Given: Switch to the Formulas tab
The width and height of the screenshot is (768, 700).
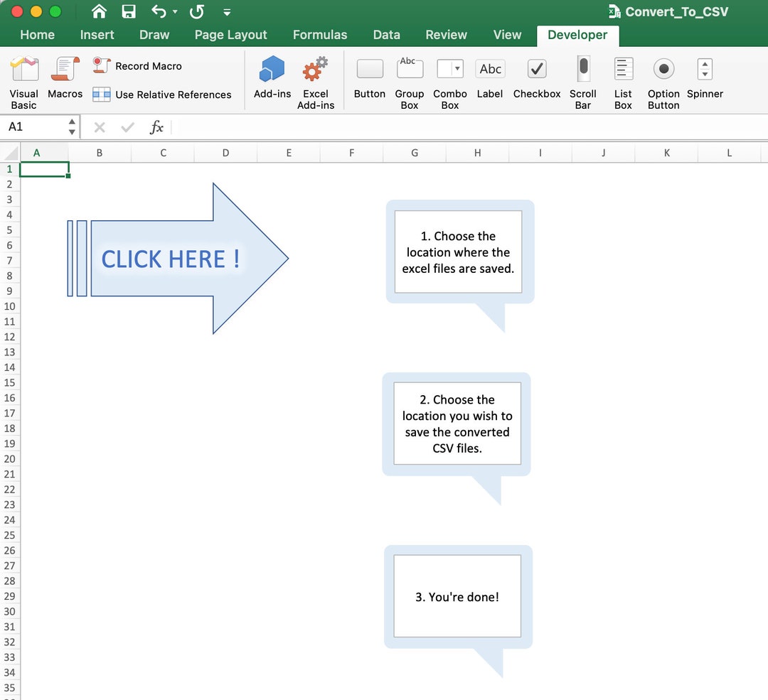Looking at the screenshot, I should 320,34.
